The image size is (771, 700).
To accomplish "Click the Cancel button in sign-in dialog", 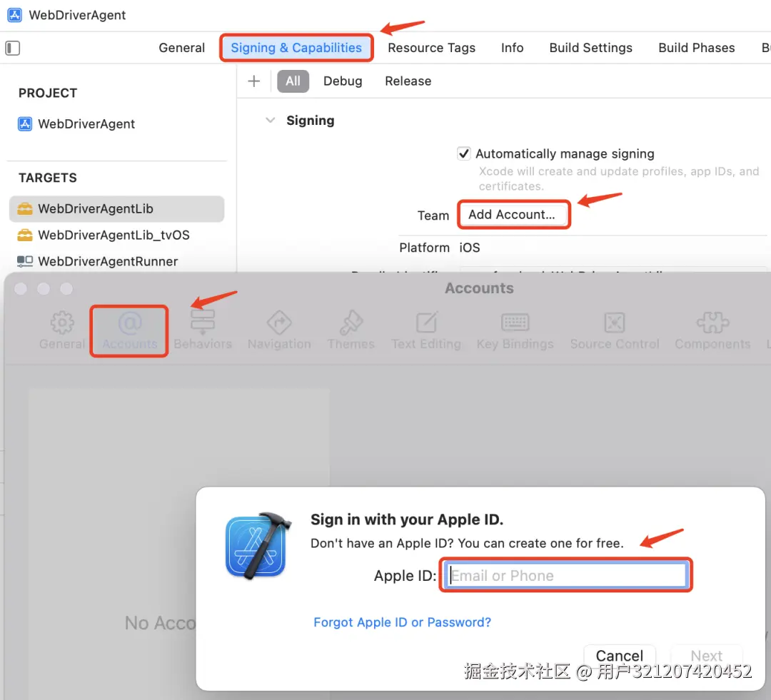I will click(x=620, y=655).
